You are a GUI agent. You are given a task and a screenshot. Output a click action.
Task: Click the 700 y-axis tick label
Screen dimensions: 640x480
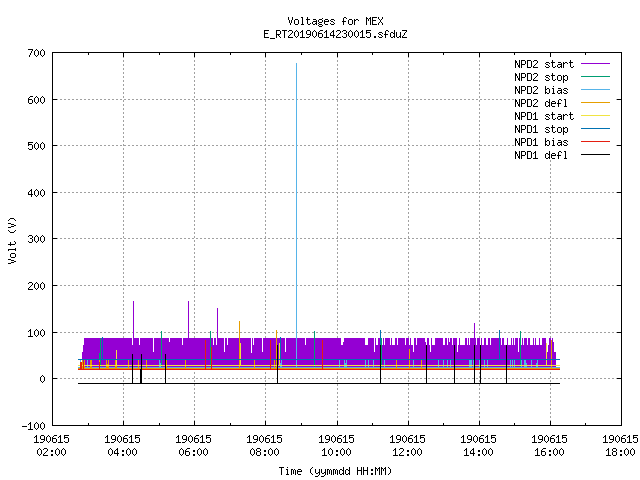(x=36, y=53)
